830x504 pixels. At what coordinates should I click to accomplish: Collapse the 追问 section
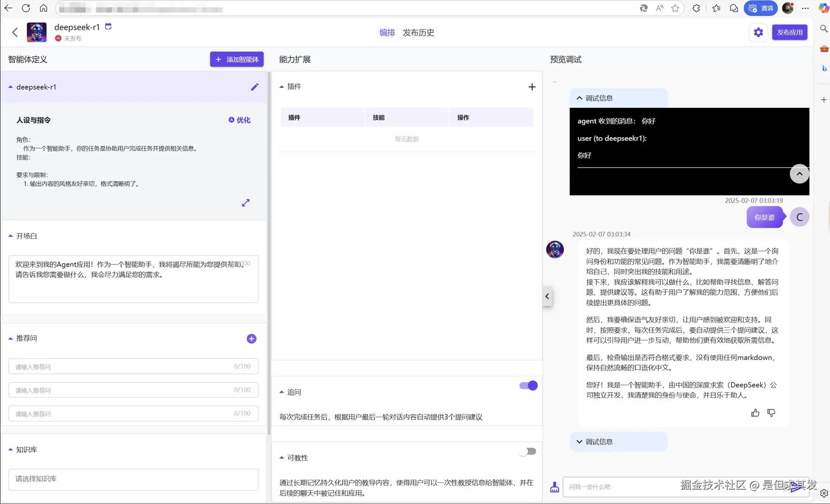(282, 392)
